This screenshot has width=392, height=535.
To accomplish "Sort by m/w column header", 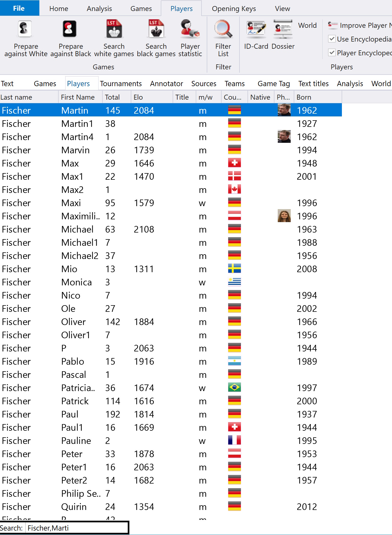I will coord(209,97).
